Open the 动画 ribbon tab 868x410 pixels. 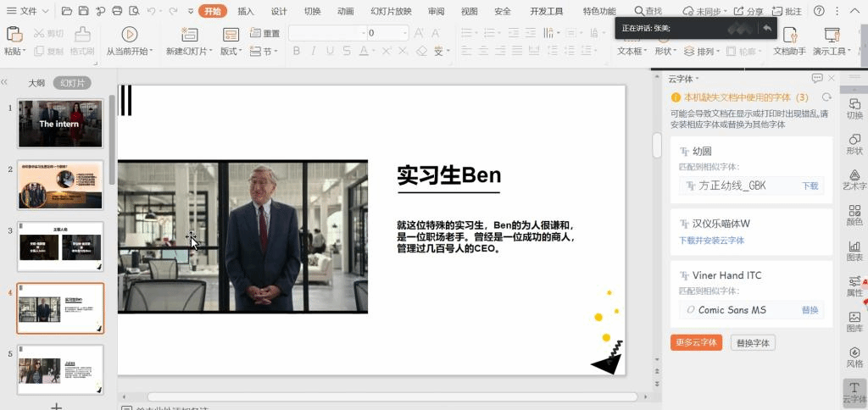point(346,11)
